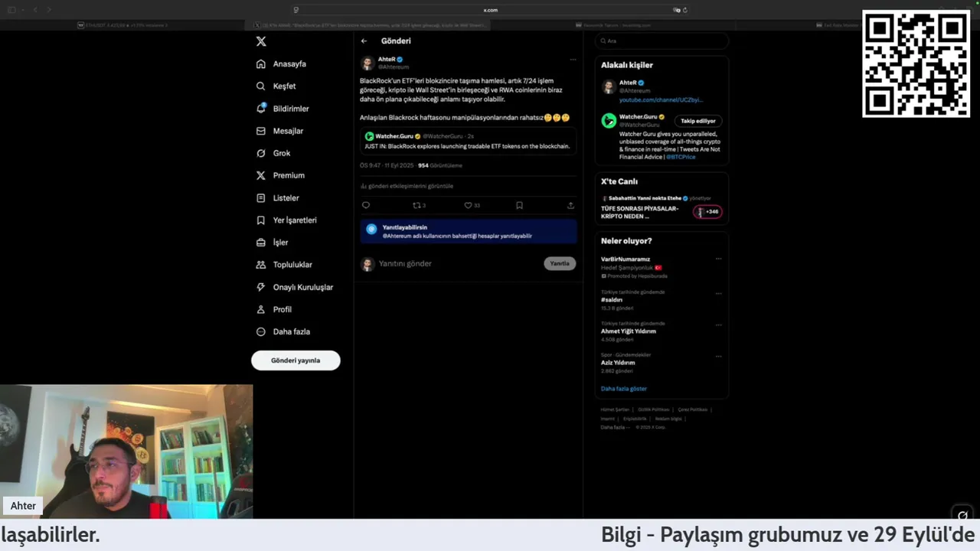This screenshot has height=551, width=980.
Task: Click Ara search field
Action: point(661,41)
